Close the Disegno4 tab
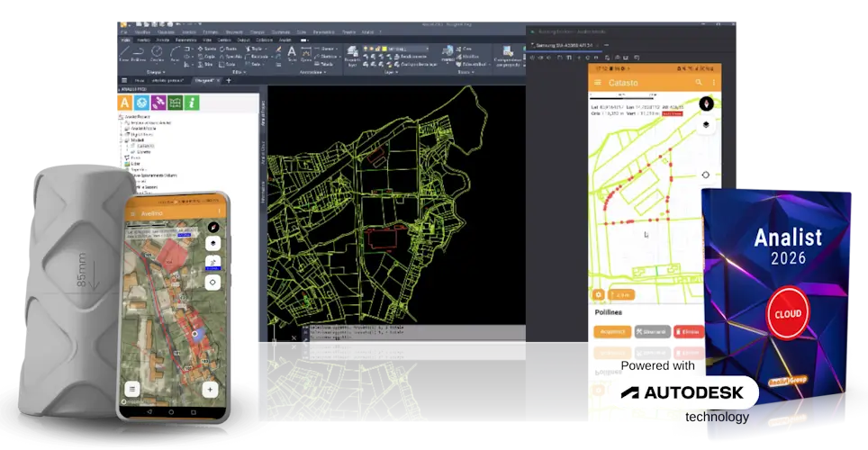This screenshot has width=868, height=450. 218,80
